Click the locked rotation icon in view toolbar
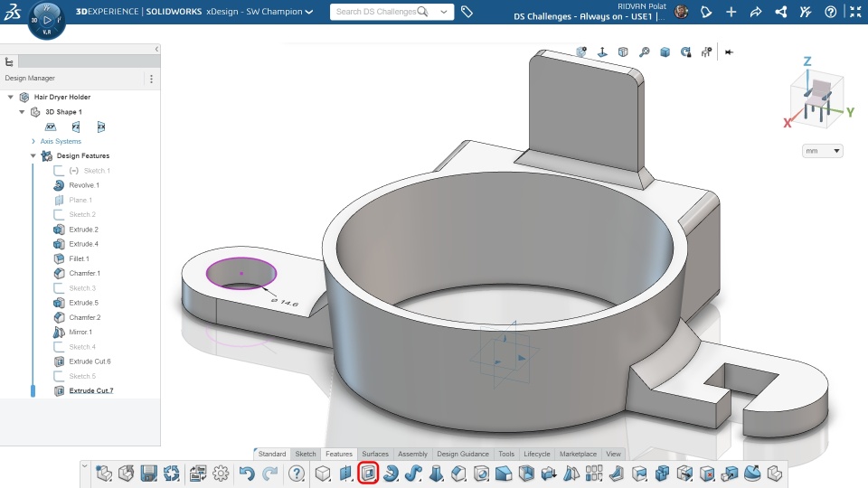 [686, 52]
